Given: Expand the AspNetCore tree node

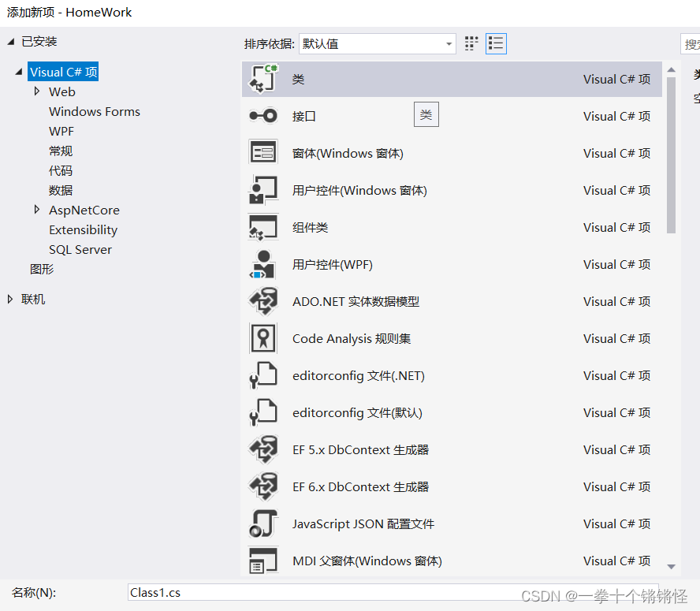Looking at the screenshot, I should 37,210.
